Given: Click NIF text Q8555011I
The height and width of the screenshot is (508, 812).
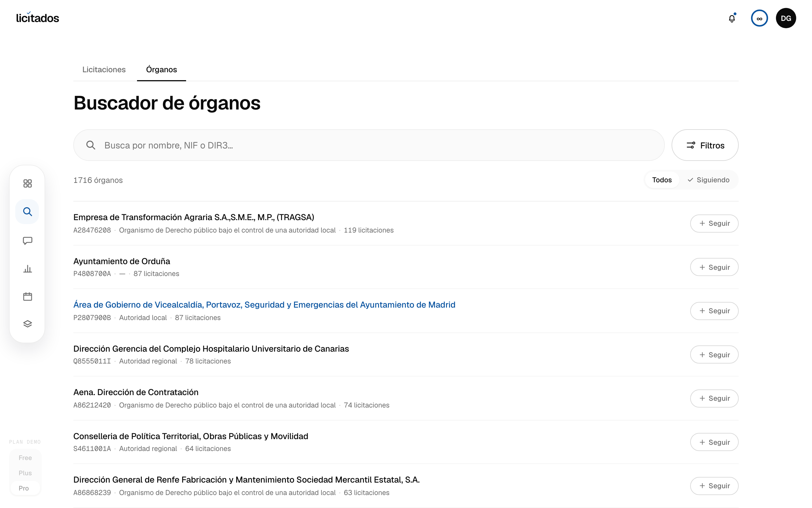Looking at the screenshot, I should pos(92,361).
